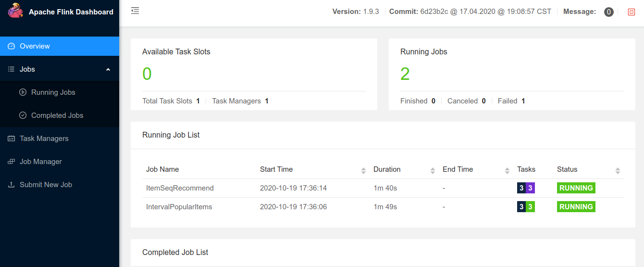Sort job list by End Time
Screen dimensions: 644x267
tap(507, 170)
